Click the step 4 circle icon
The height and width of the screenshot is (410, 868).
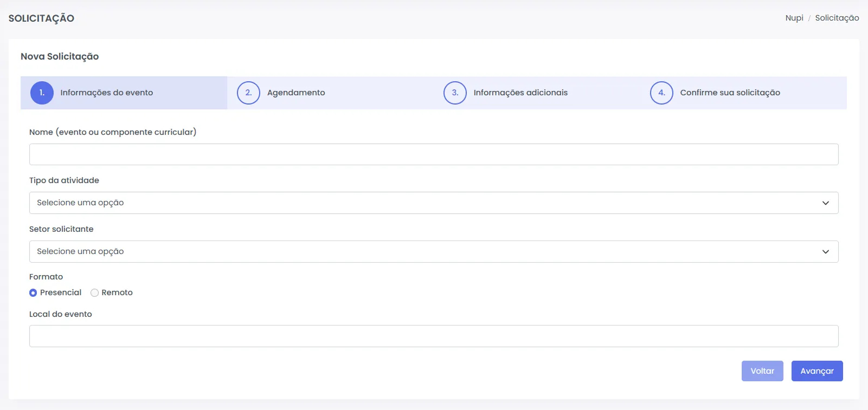pyautogui.click(x=661, y=93)
